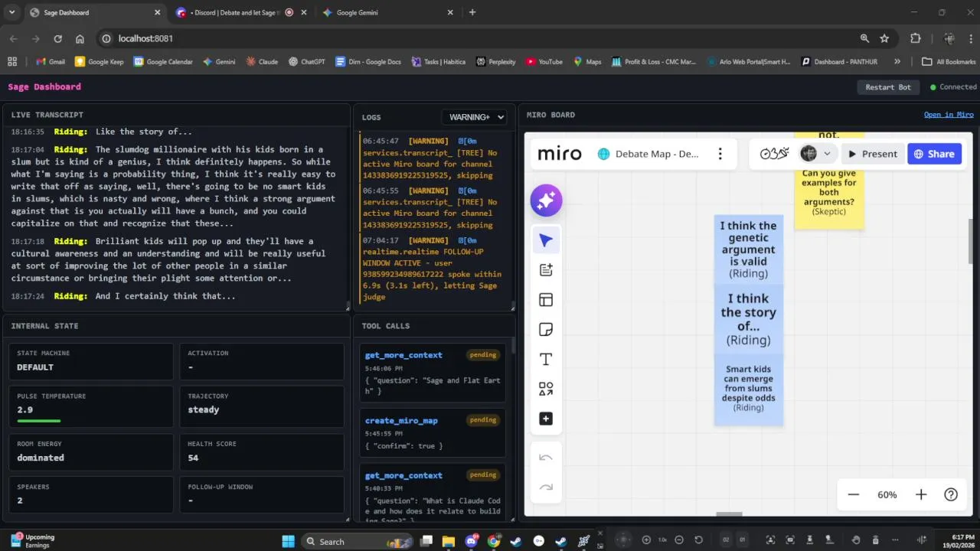Open the browser apps grid

[x=11, y=61]
